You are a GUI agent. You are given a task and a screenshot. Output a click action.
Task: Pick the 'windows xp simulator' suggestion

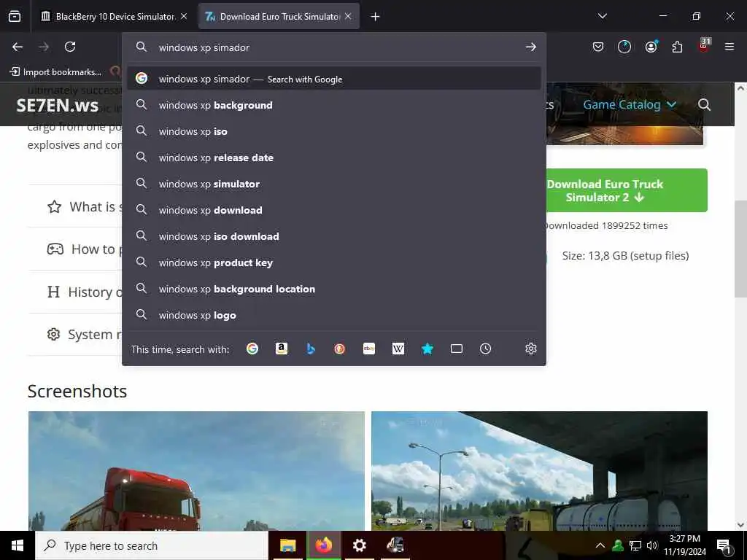(x=334, y=183)
